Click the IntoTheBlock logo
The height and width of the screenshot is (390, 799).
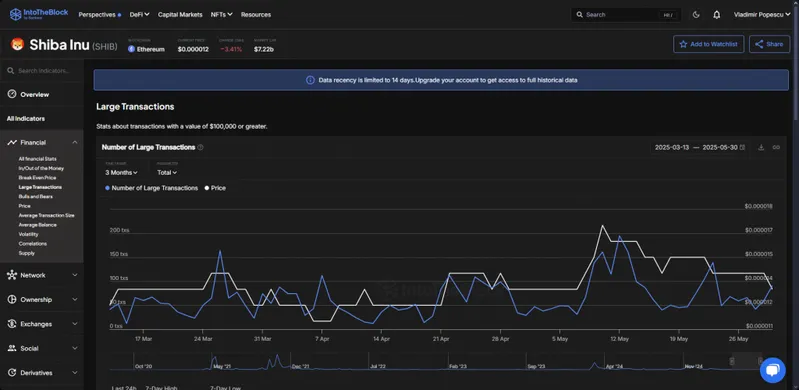coord(39,14)
